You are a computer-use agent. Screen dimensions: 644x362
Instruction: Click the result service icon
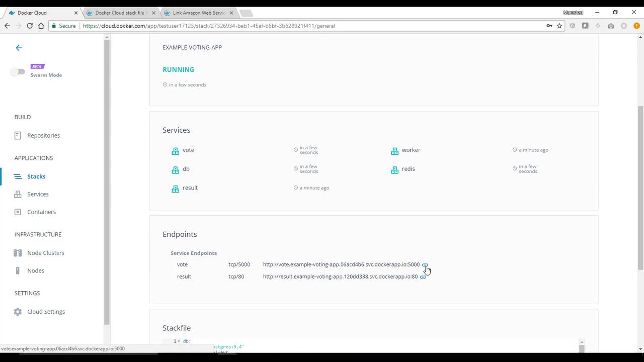175,189
